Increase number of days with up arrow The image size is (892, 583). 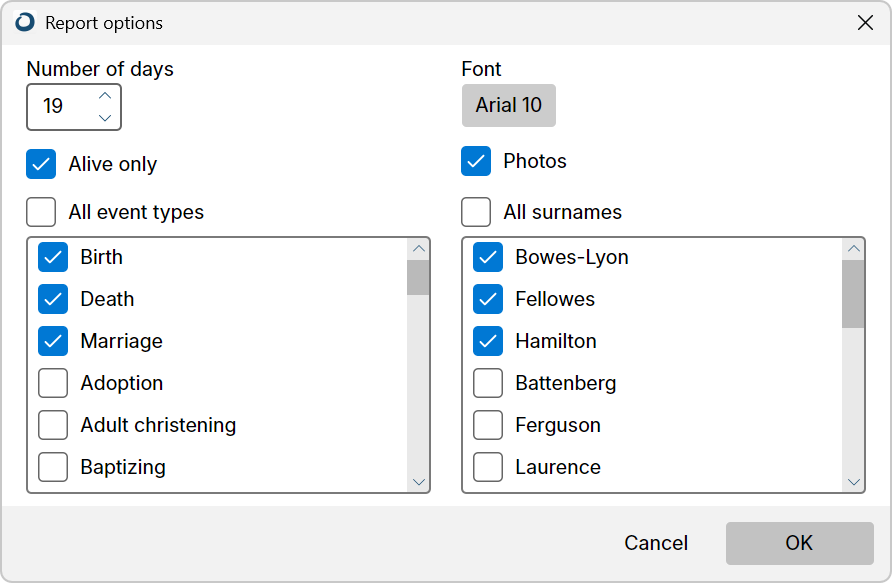click(x=105, y=96)
